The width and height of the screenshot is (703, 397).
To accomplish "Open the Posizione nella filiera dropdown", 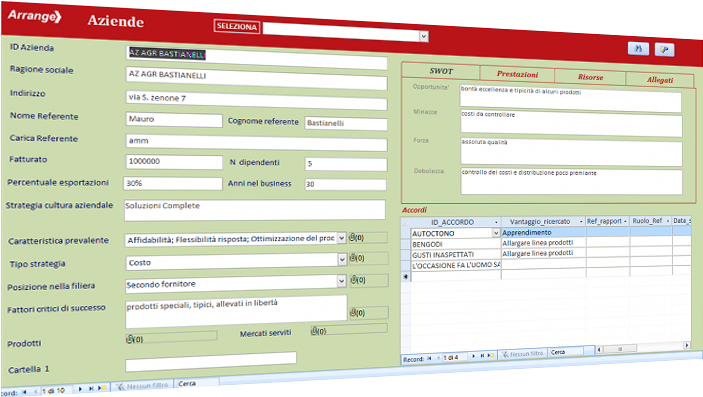I will [342, 281].
